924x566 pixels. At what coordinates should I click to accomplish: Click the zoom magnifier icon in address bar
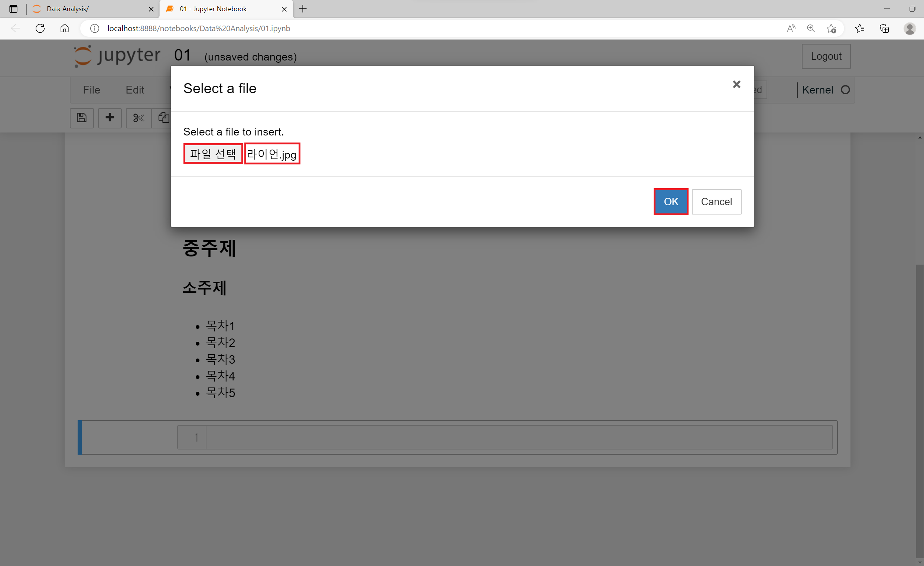coord(811,29)
